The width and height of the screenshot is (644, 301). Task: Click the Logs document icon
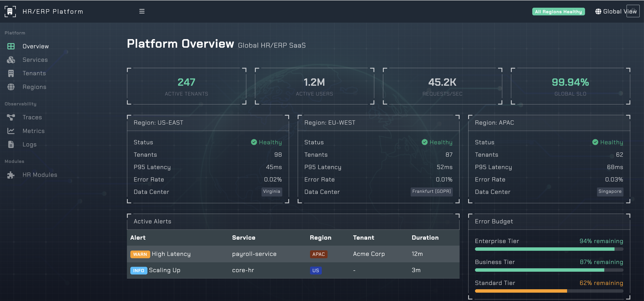[10, 144]
